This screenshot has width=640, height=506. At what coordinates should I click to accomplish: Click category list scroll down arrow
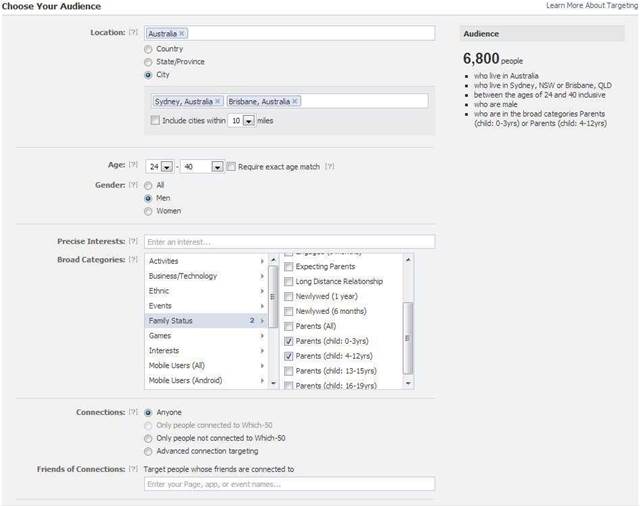(273, 383)
